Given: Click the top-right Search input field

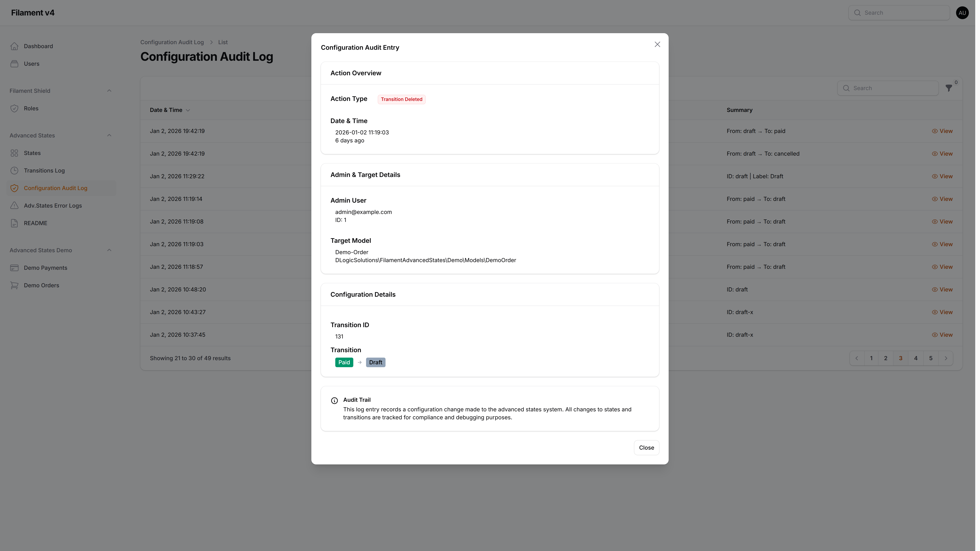Looking at the screenshot, I should pyautogui.click(x=899, y=13).
